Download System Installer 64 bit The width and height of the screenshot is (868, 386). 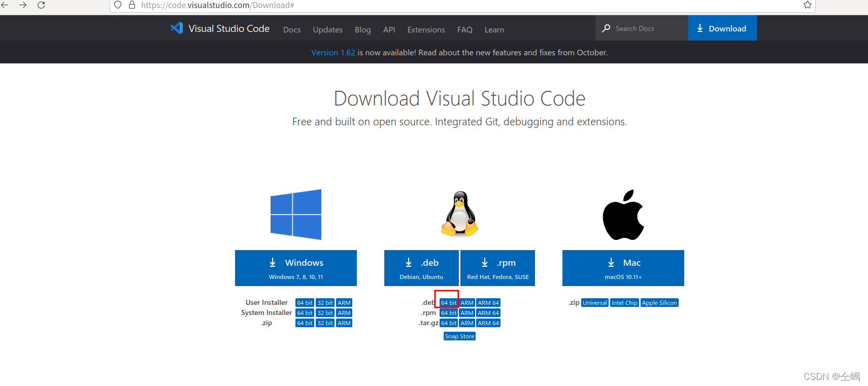(305, 313)
